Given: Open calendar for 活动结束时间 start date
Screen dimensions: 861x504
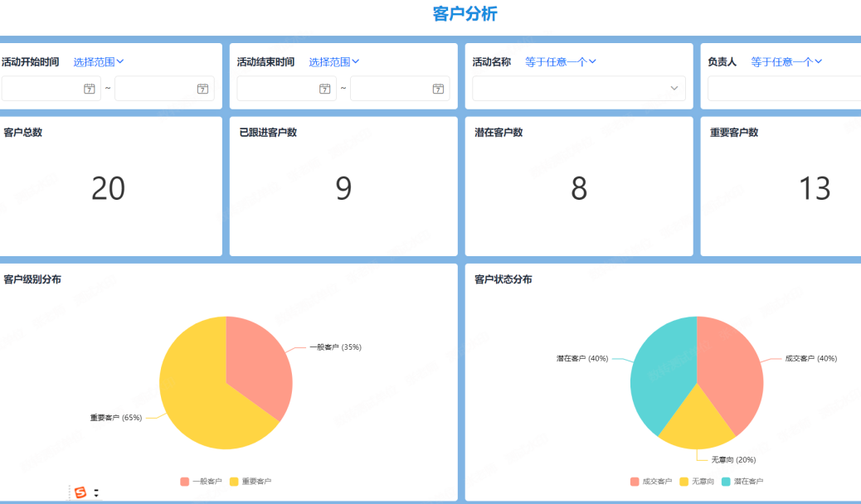Looking at the screenshot, I should click(x=325, y=89).
